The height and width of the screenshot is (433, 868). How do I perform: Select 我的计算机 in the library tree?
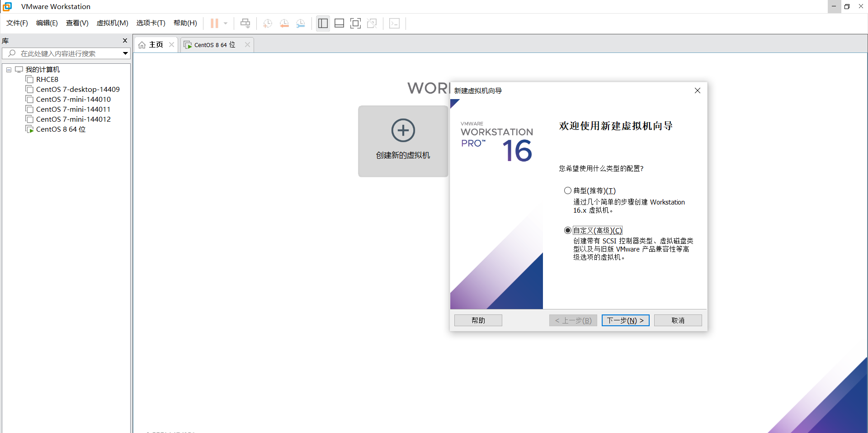point(42,70)
